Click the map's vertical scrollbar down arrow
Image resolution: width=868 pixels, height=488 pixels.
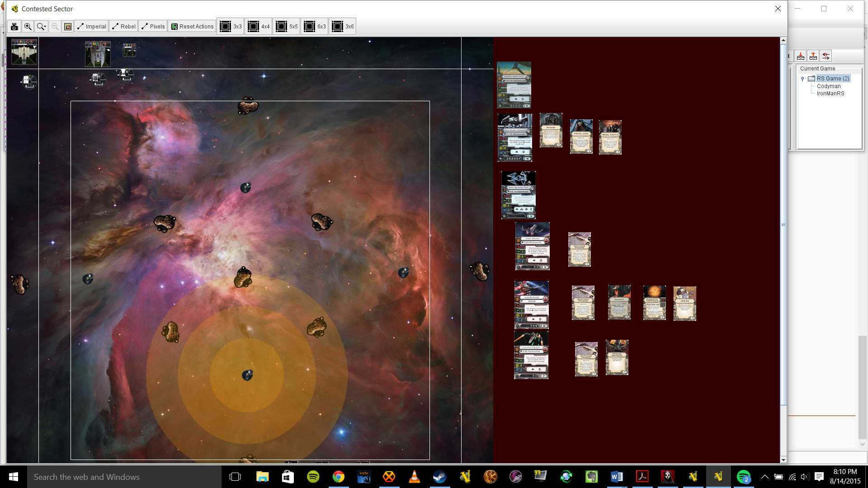pos(783,460)
